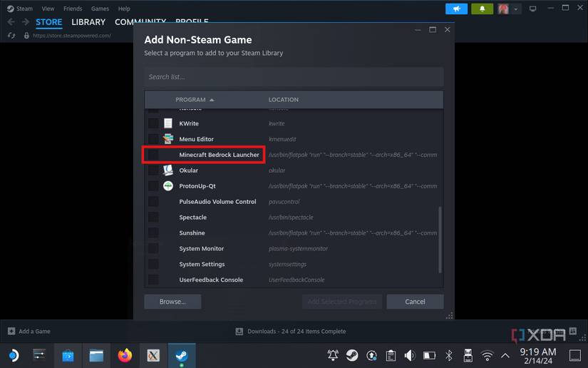Go forward with the right arrow

coord(25,22)
